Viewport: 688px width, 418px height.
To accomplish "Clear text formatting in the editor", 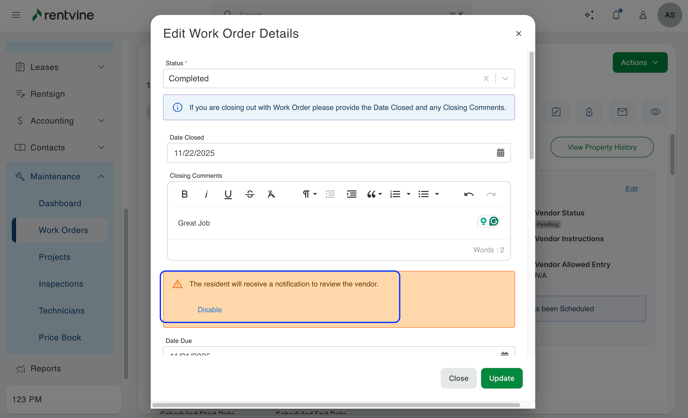I will coord(271,194).
